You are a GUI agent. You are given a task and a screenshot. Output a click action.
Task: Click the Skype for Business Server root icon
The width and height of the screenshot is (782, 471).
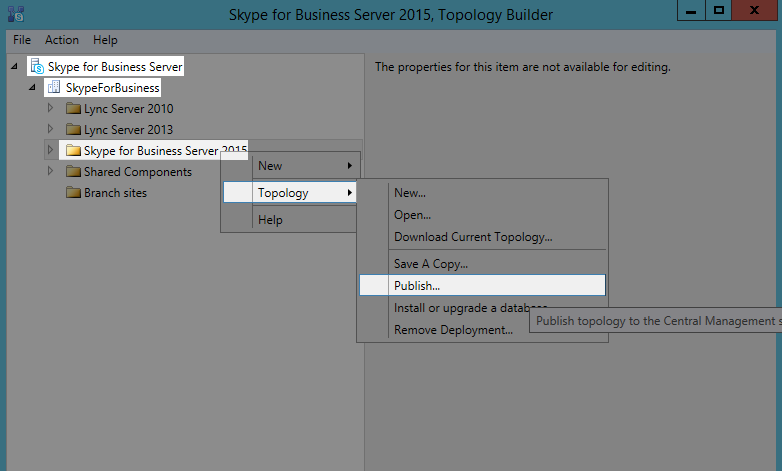pos(37,66)
